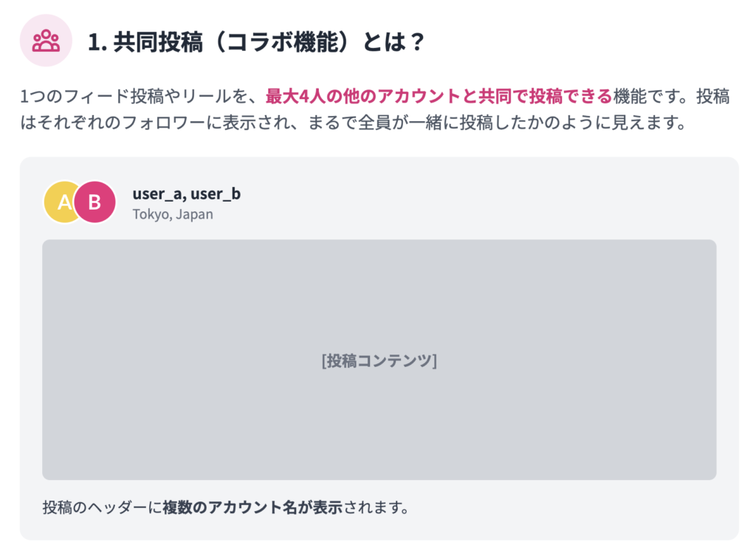Click the text 機能です。投稿 at line end
Screen dimensions: 756x559
[x=671, y=97]
